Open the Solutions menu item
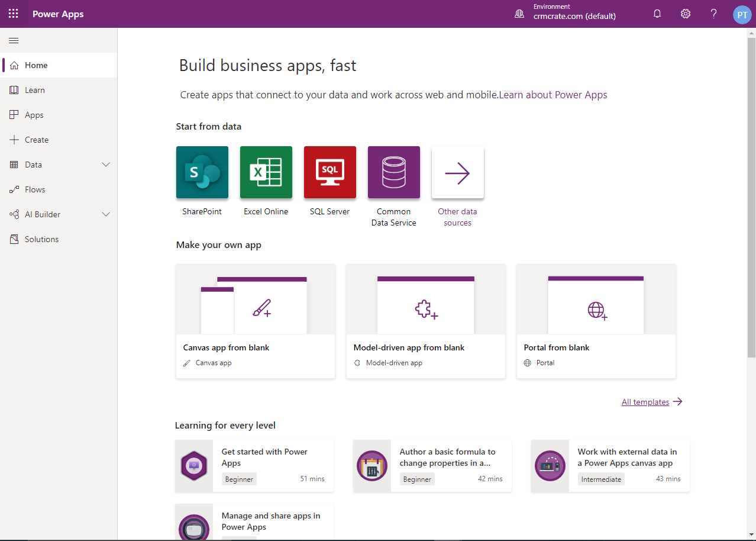Screen dimensions: 756x541 (59, 239)
